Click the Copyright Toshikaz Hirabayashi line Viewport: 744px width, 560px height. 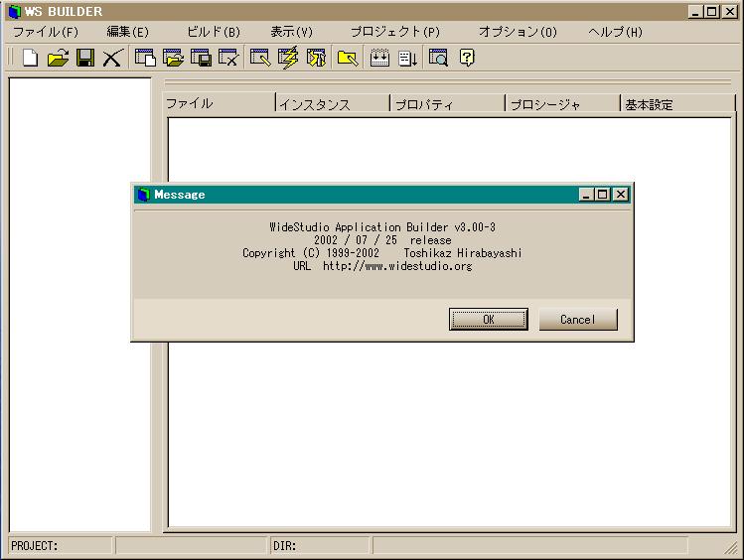pos(382,253)
